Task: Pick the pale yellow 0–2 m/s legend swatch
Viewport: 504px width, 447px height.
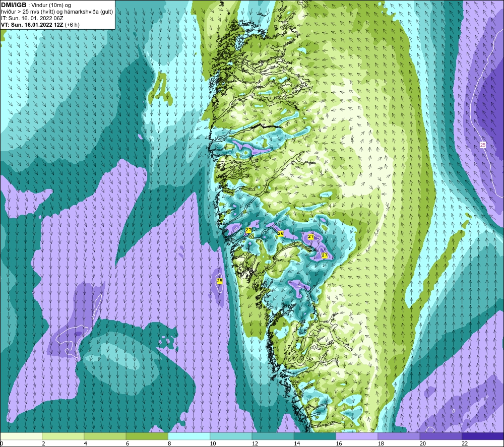Action: tap(21, 436)
